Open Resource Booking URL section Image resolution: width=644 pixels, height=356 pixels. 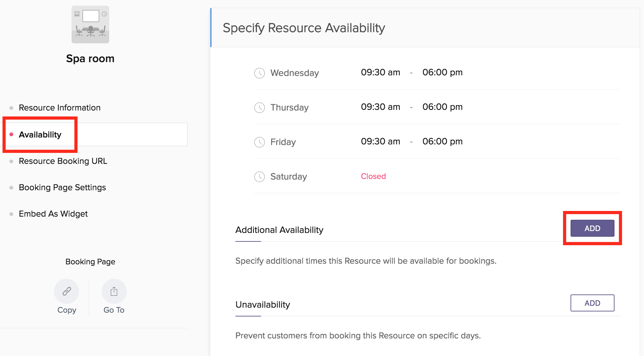(63, 161)
